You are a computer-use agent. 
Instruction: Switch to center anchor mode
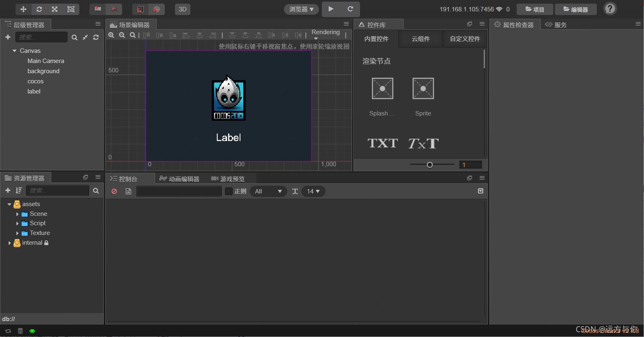click(114, 9)
